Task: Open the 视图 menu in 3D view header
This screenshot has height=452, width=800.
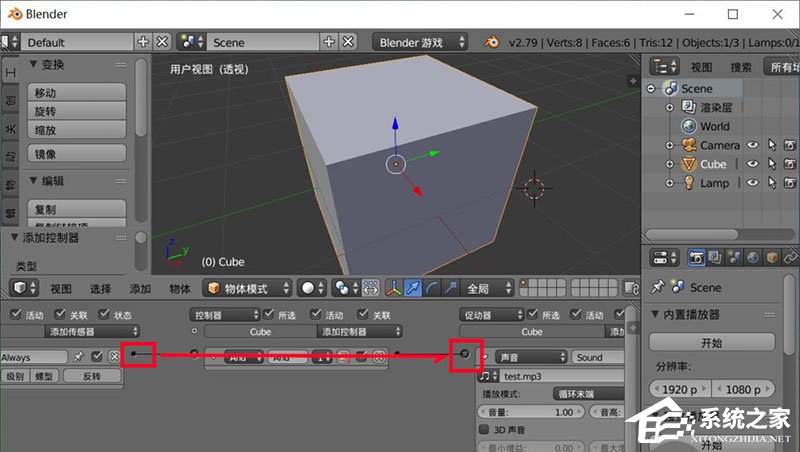Action: [61, 288]
